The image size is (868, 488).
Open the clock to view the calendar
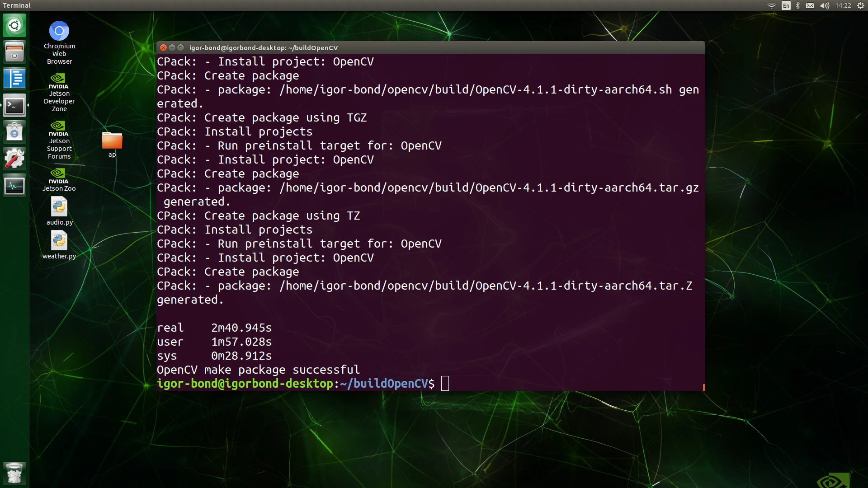[842, 6]
